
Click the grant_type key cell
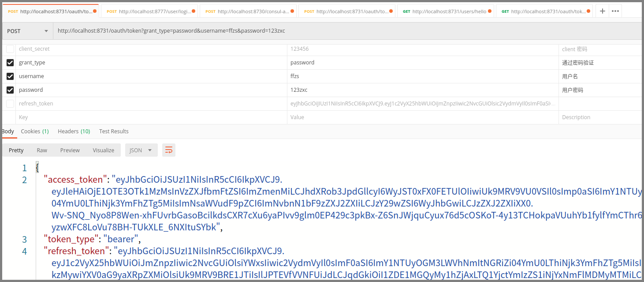coord(151,63)
